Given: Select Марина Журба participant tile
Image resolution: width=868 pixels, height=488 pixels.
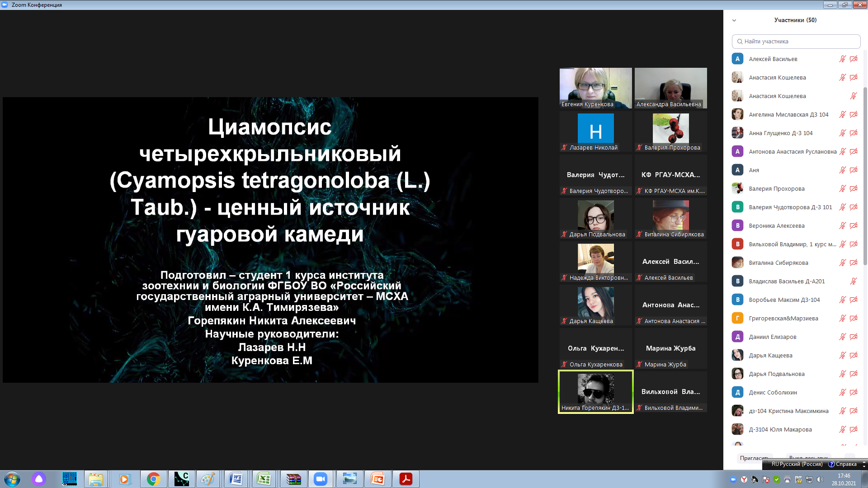Looking at the screenshot, I should (670, 348).
